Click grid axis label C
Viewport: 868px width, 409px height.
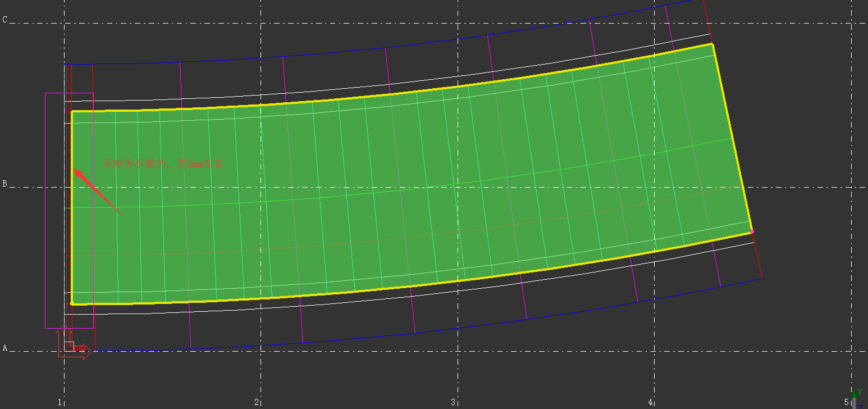point(5,20)
